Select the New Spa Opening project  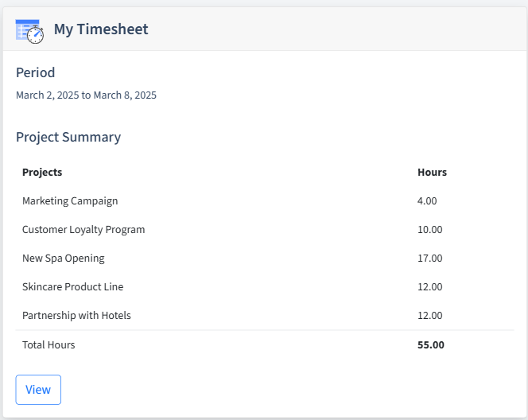tap(265, 258)
